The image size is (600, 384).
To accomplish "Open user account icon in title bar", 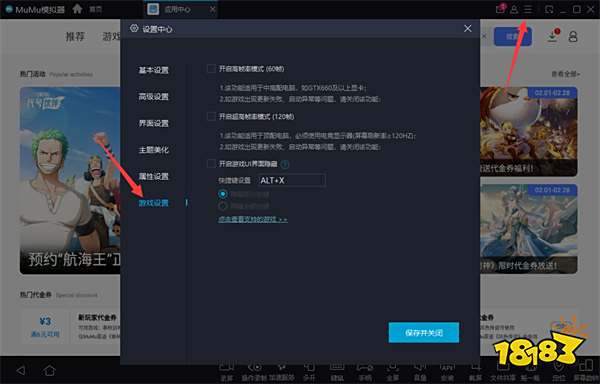I will tap(514, 9).
